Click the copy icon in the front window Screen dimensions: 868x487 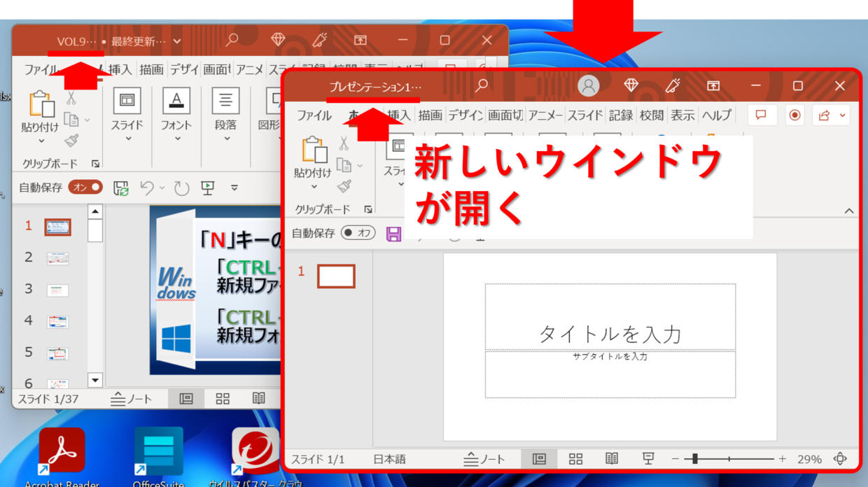tap(343, 165)
